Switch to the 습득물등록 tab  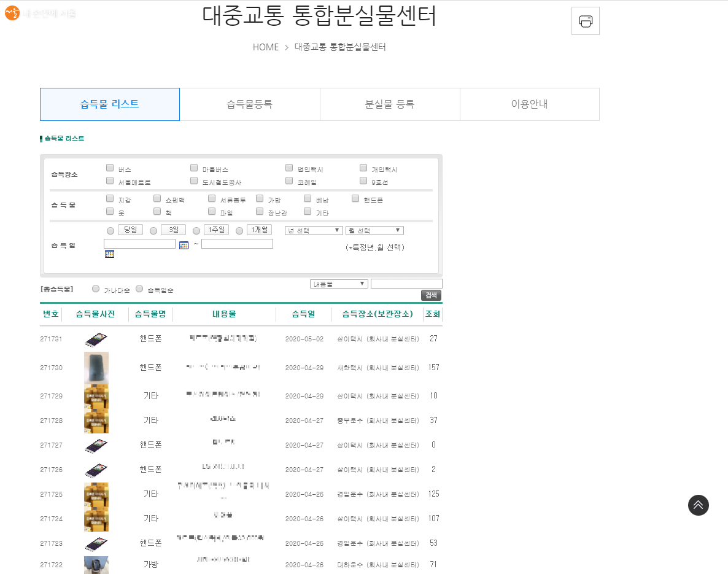pyautogui.click(x=249, y=104)
